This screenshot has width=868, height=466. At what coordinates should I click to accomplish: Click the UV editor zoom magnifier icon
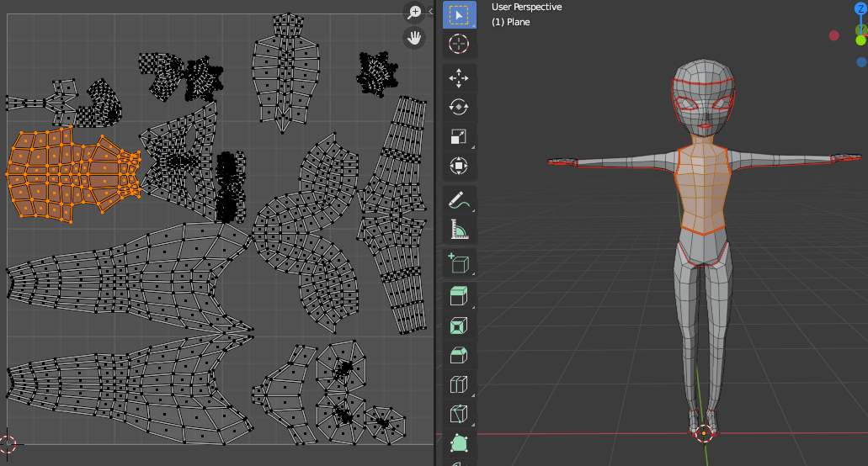click(x=414, y=12)
